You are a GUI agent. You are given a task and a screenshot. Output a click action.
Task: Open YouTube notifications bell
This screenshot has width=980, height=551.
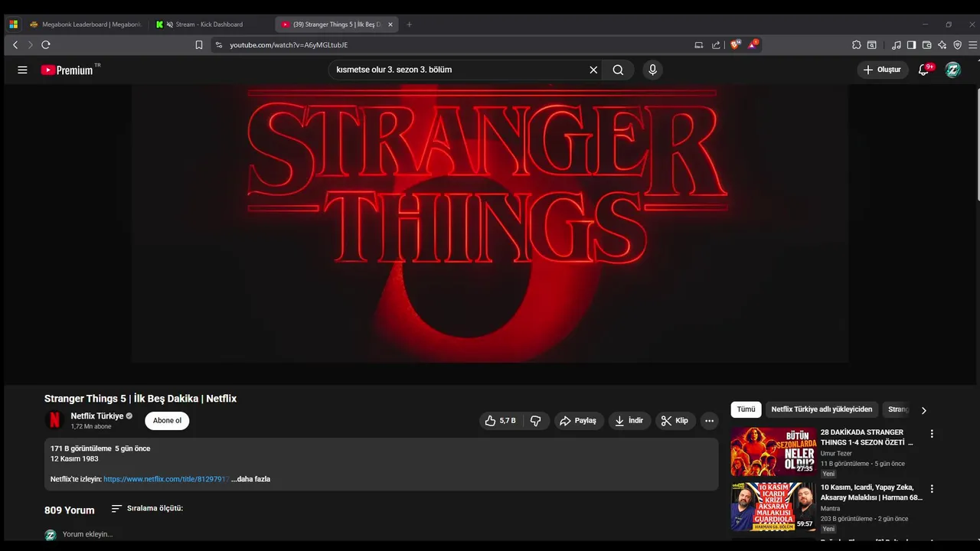[924, 70]
